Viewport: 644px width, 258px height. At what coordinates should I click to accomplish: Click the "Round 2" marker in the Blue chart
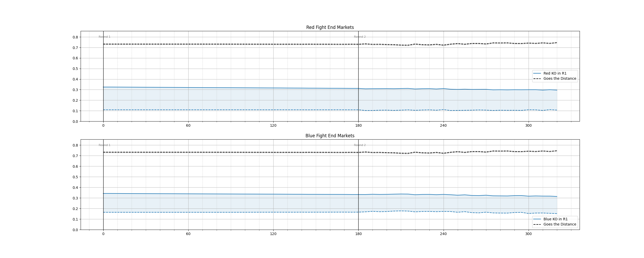[360, 145]
